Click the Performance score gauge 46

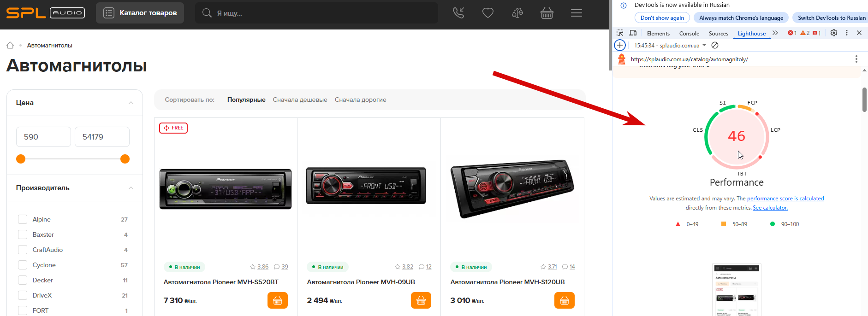pyautogui.click(x=737, y=136)
